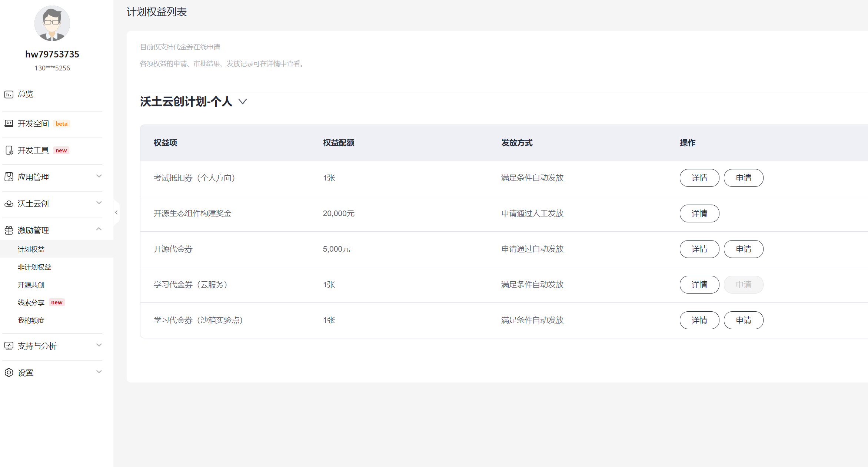
Task: Click the user avatar picture
Action: (x=52, y=23)
